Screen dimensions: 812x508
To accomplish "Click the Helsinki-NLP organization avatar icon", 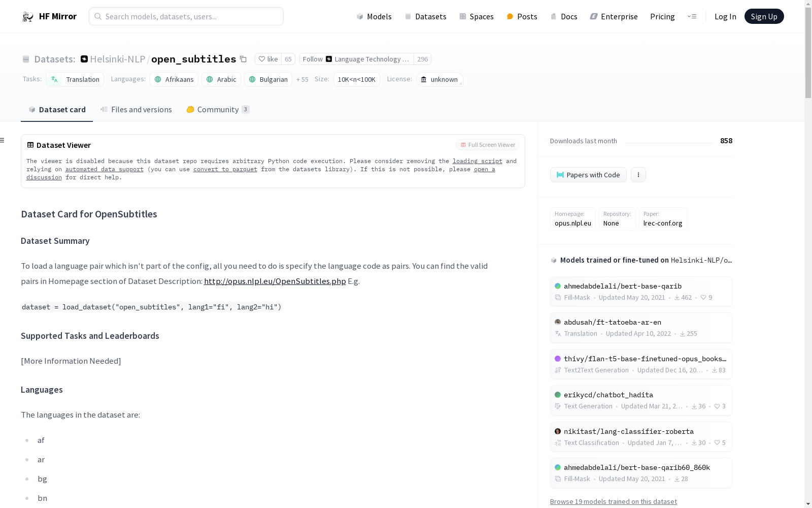I will pyautogui.click(x=84, y=59).
